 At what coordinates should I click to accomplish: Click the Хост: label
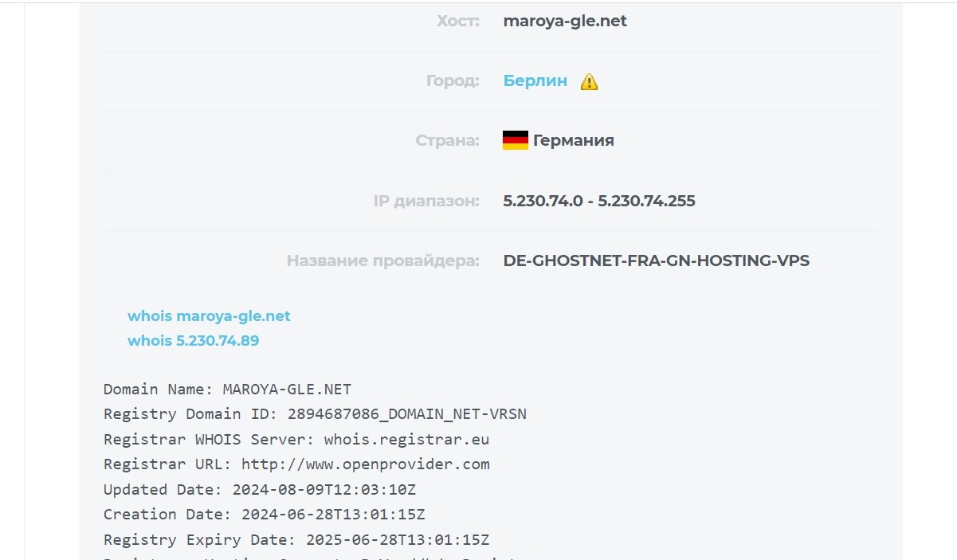[x=458, y=22]
